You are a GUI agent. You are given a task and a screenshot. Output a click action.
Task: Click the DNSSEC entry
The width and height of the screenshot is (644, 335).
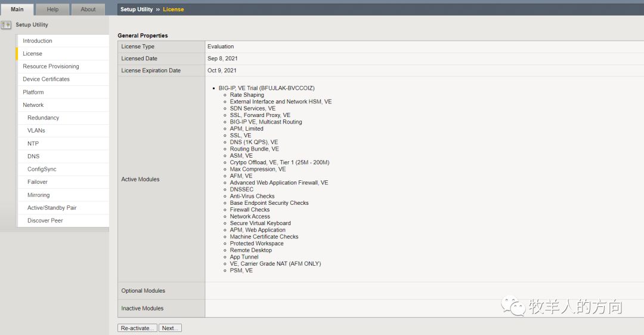241,189
